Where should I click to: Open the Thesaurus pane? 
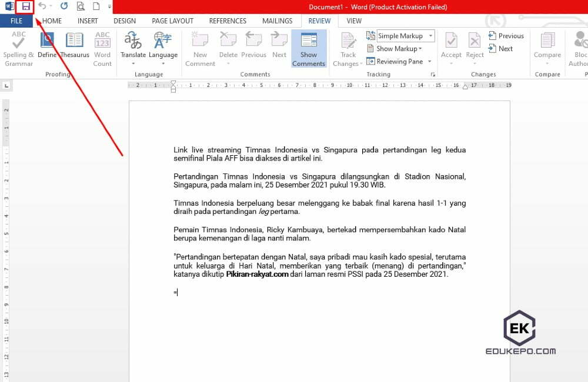(75, 47)
